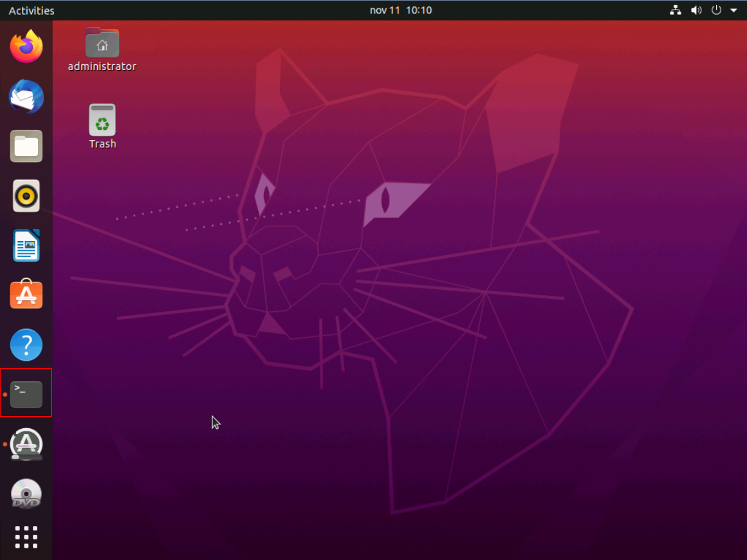Click the wired network status icon
The height and width of the screenshot is (560, 747).
tap(676, 10)
